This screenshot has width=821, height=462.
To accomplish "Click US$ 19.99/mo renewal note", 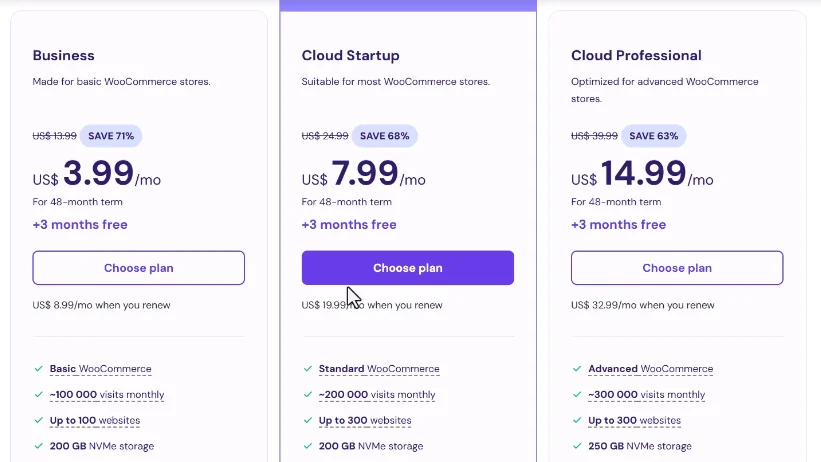I will point(372,305).
